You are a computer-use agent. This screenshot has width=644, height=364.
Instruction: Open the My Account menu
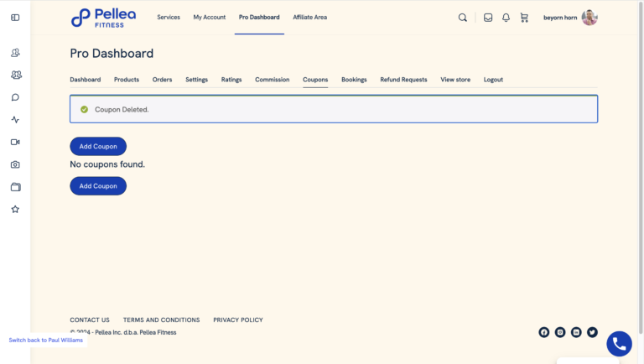(x=210, y=18)
